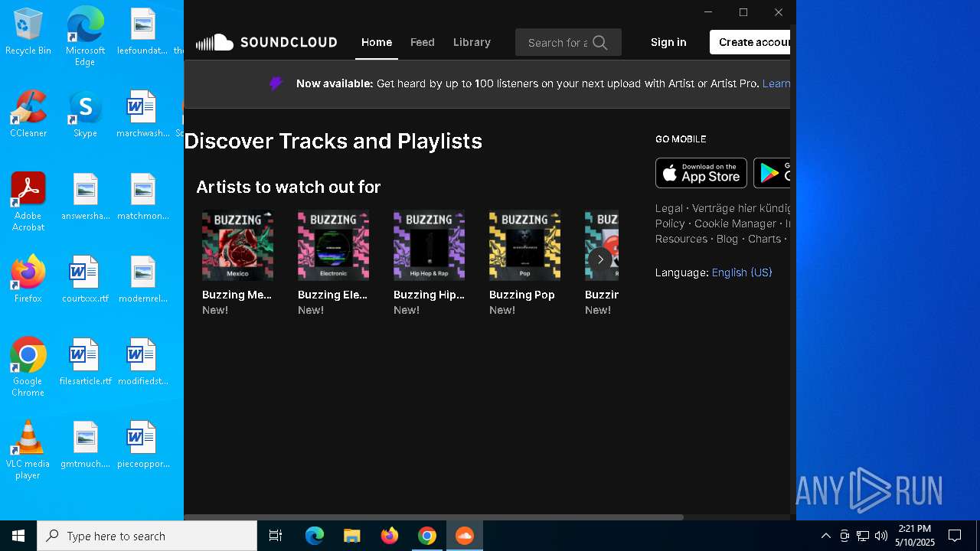Viewport: 980px width, 551px height.
Task: Click the Learn more link in the banner
Action: coord(776,83)
